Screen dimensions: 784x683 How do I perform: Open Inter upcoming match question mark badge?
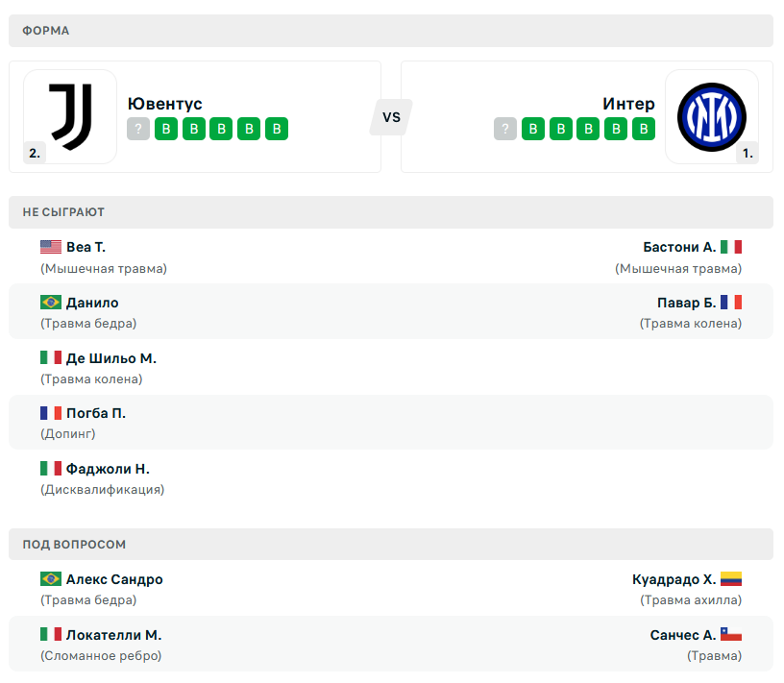click(x=505, y=129)
